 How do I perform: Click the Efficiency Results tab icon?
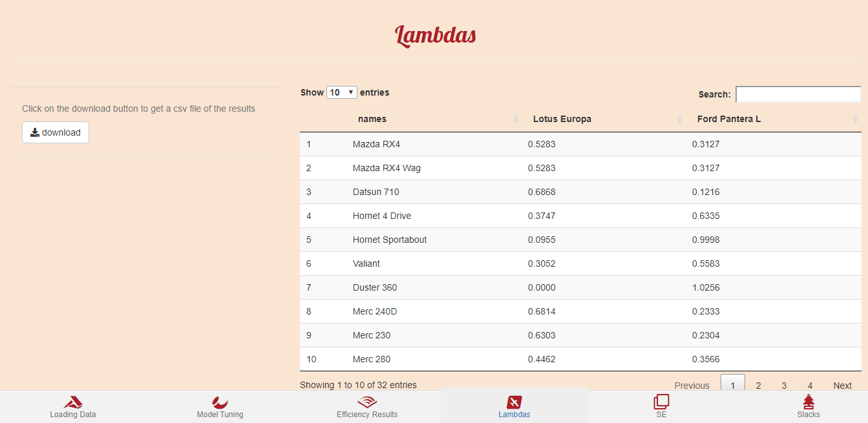tap(367, 402)
